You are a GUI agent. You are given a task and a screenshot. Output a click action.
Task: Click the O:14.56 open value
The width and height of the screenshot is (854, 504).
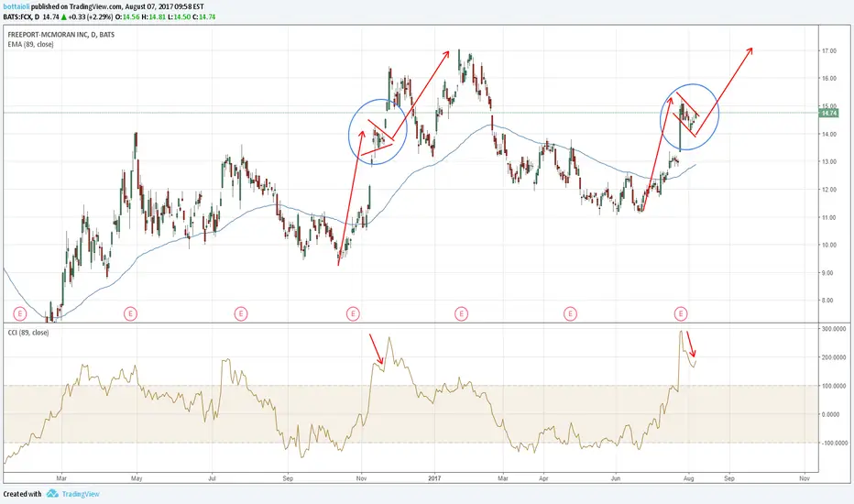pyautogui.click(x=127, y=16)
